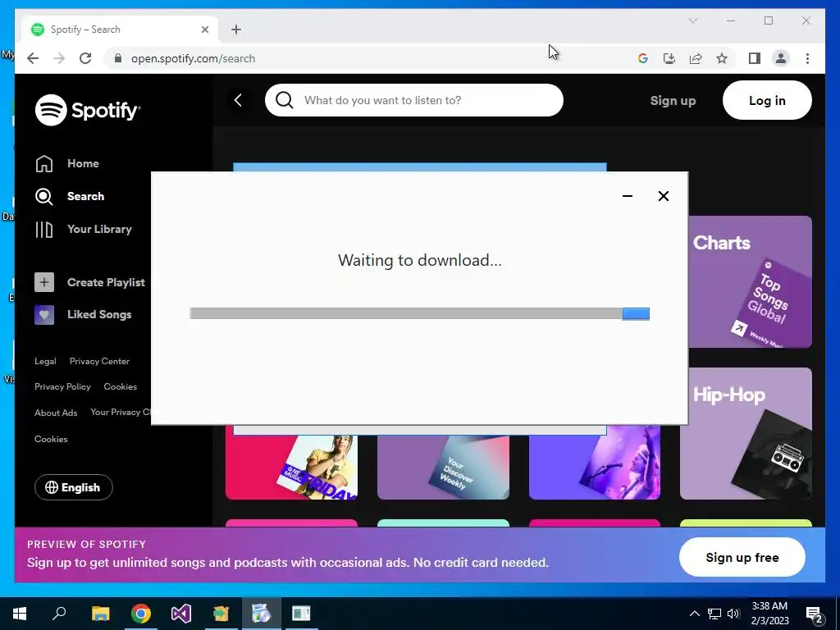
Task: Open volume control in tray
Action: coord(733,614)
